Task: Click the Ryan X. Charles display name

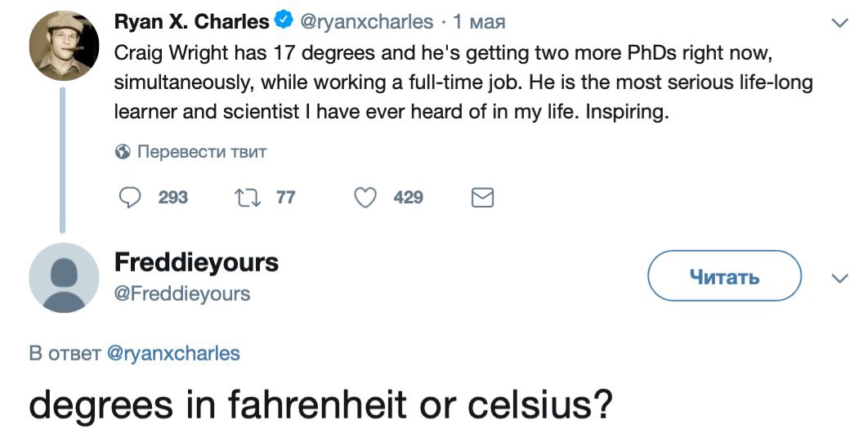Action: 192,21
